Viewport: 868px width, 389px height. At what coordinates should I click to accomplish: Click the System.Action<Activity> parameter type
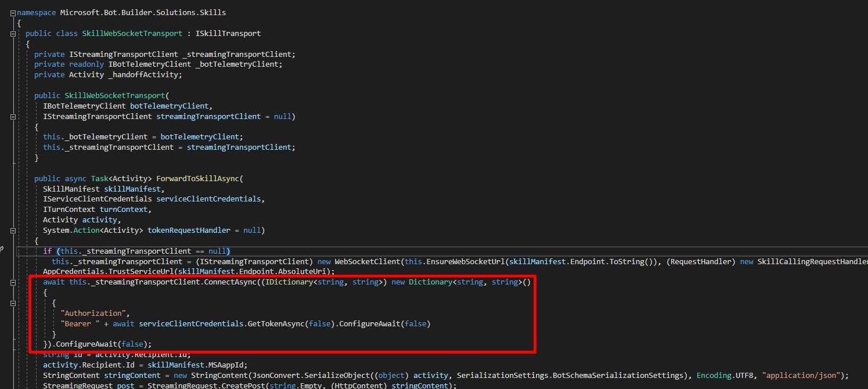pos(93,230)
